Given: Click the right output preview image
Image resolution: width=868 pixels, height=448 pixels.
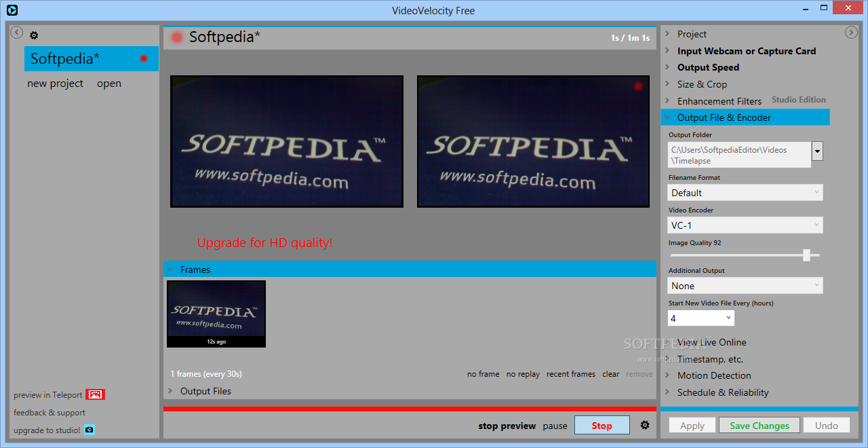Looking at the screenshot, I should tap(534, 141).
